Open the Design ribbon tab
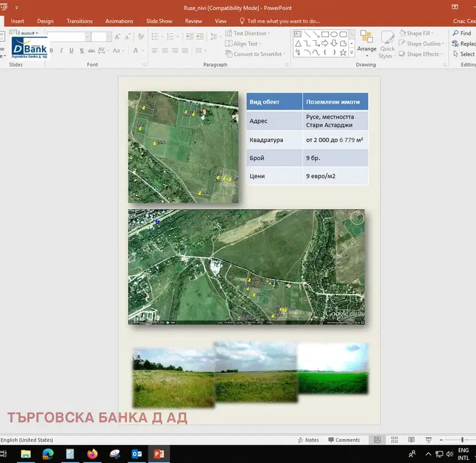The width and height of the screenshot is (476, 463). pos(45,21)
